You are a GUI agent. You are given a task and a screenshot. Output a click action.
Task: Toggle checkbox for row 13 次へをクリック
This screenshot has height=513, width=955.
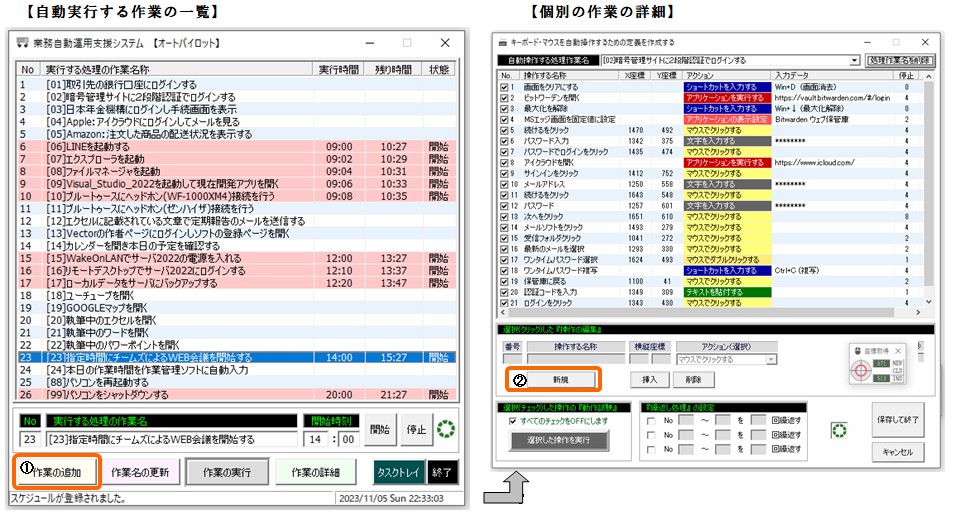[504, 216]
